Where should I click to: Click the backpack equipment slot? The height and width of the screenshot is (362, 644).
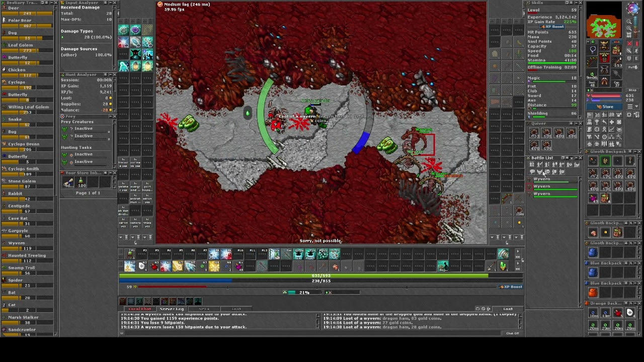pos(616,49)
